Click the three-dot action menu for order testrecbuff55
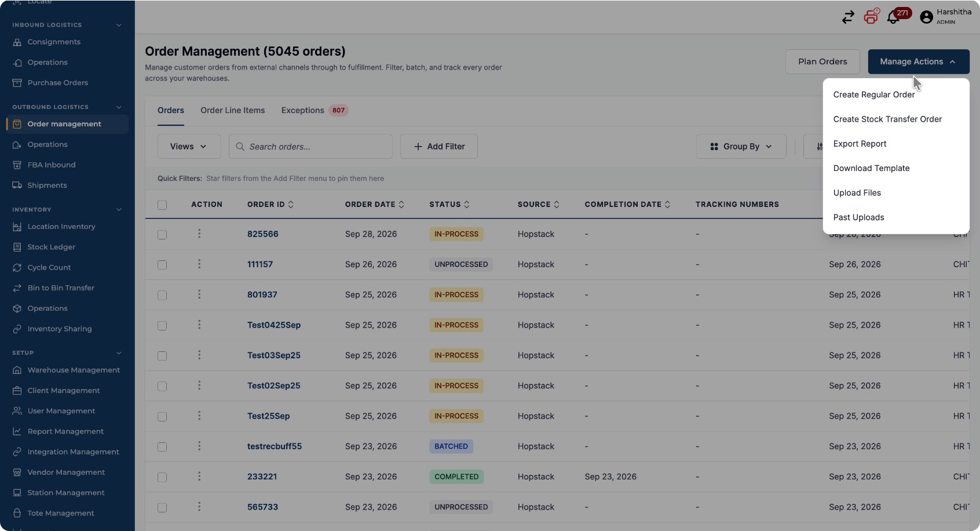Viewport: 980px width, 531px height. click(199, 446)
